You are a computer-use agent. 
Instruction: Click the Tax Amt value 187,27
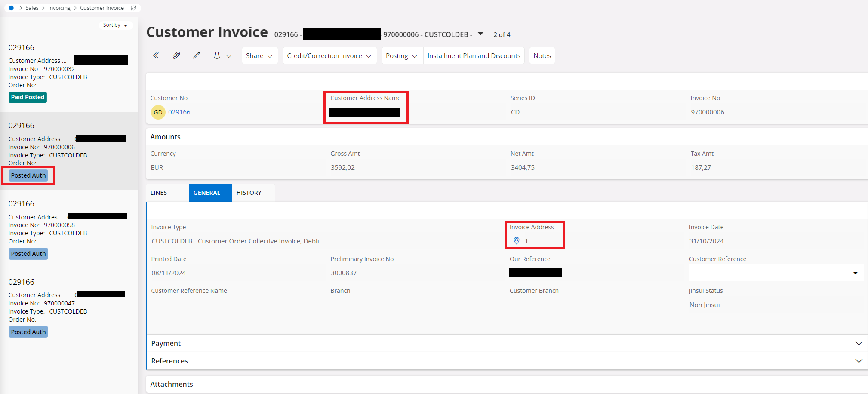pyautogui.click(x=701, y=168)
